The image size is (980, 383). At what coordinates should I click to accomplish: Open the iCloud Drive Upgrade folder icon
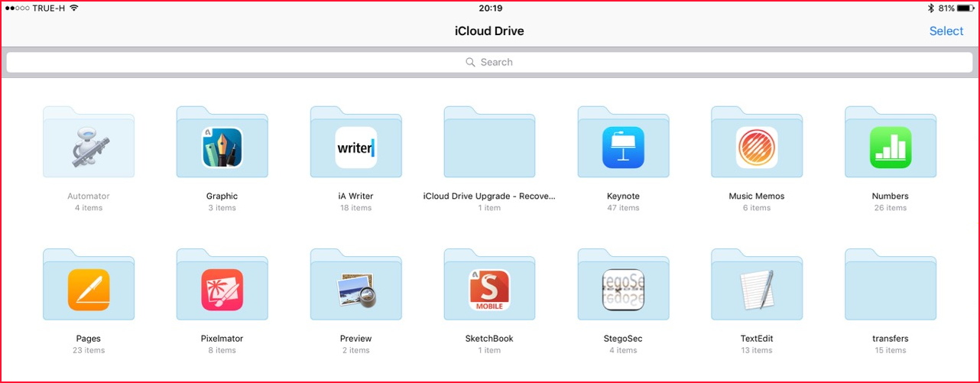click(490, 142)
